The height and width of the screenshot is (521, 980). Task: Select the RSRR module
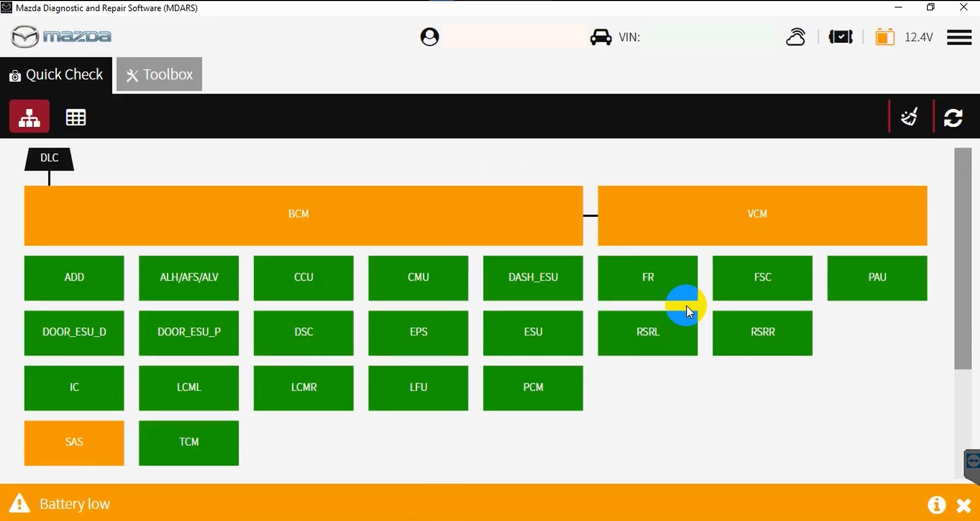(x=762, y=333)
